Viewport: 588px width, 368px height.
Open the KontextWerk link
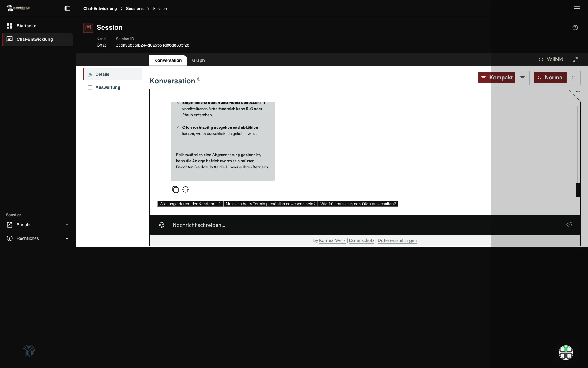click(x=332, y=240)
